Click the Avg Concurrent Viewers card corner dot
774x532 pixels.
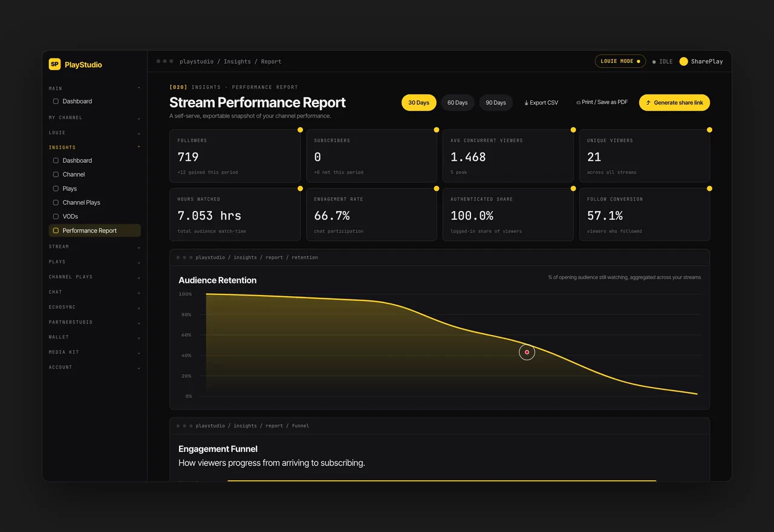point(573,130)
